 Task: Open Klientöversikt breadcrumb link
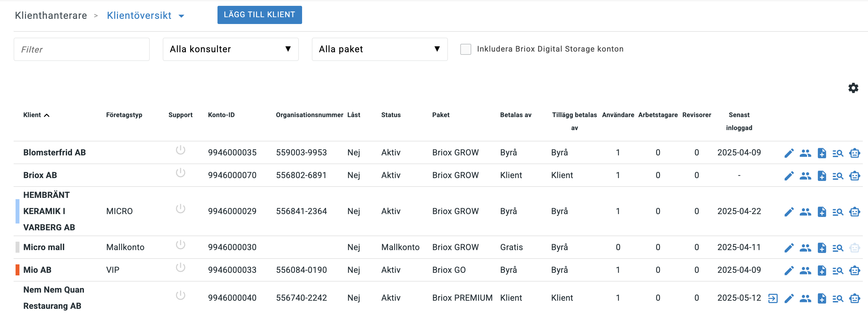[139, 16]
